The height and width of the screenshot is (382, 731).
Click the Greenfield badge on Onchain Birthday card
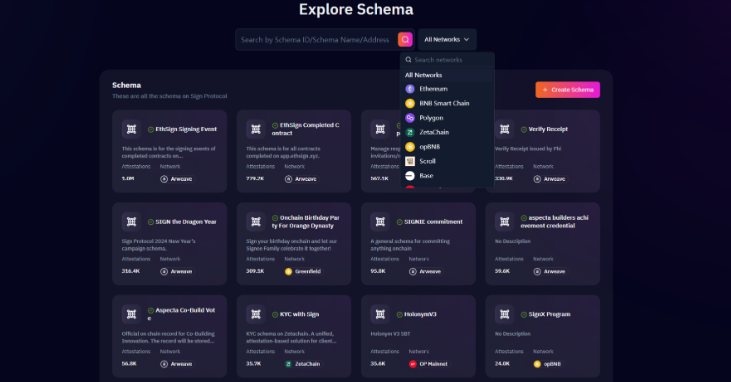coord(303,271)
